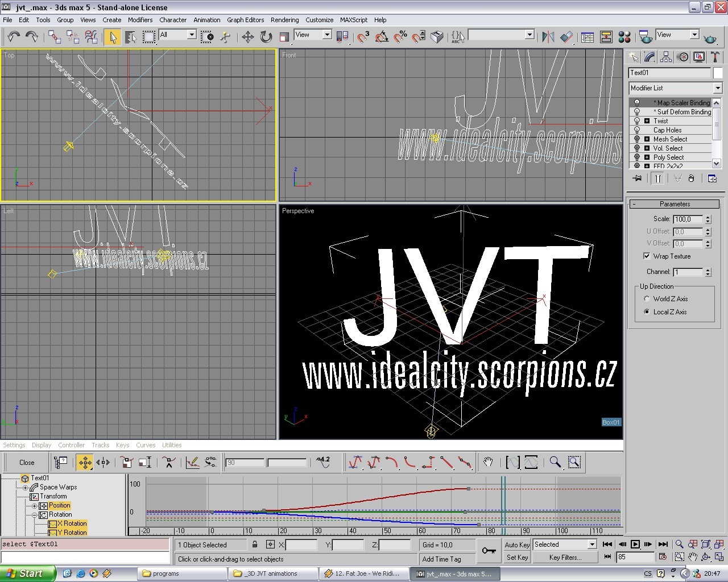Open the Material Editor icon
The height and width of the screenshot is (582, 728).
(624, 37)
